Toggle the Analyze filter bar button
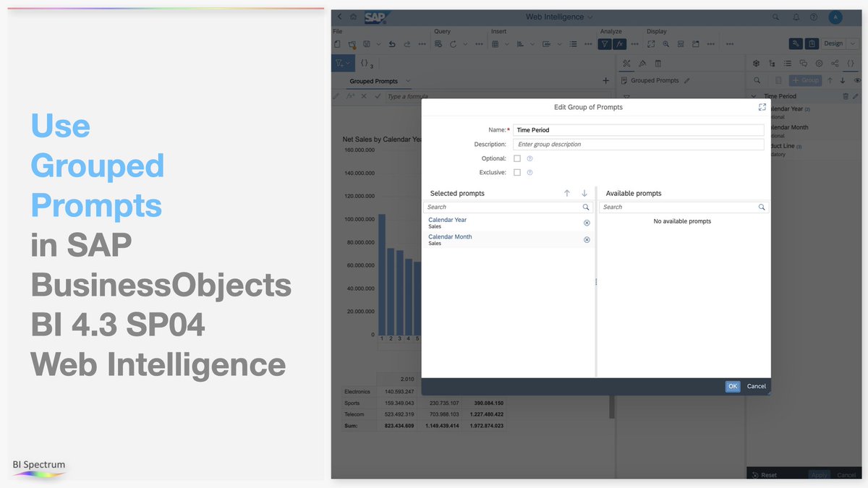 pos(605,44)
